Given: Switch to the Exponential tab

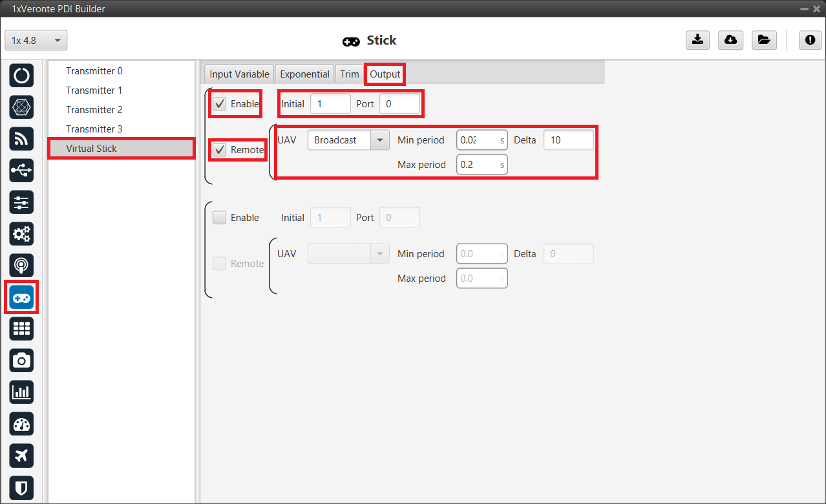Looking at the screenshot, I should click(305, 74).
